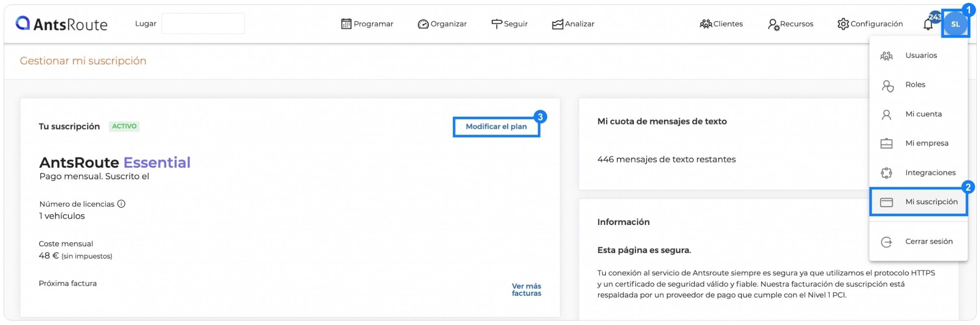Screen dimensions: 980x325
Task: Click the 1 vehículos value
Action: click(x=62, y=216)
